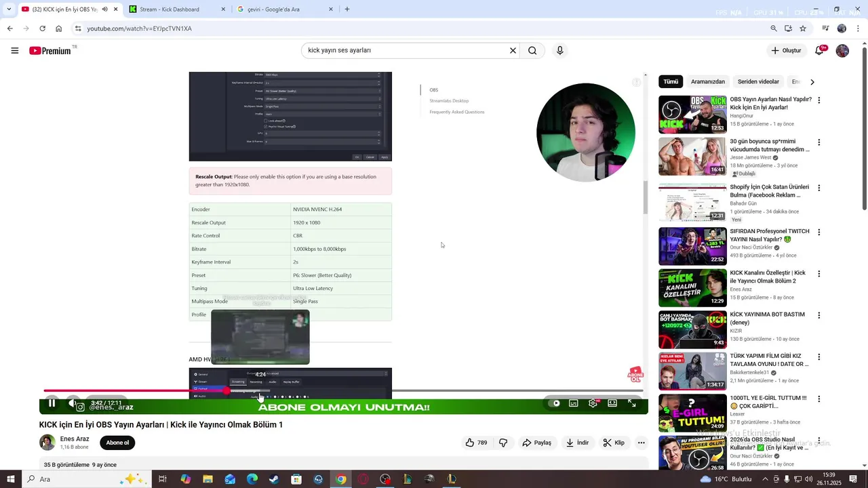Open the install app icon in address bar
The height and width of the screenshot is (488, 868).
click(x=789, y=28)
